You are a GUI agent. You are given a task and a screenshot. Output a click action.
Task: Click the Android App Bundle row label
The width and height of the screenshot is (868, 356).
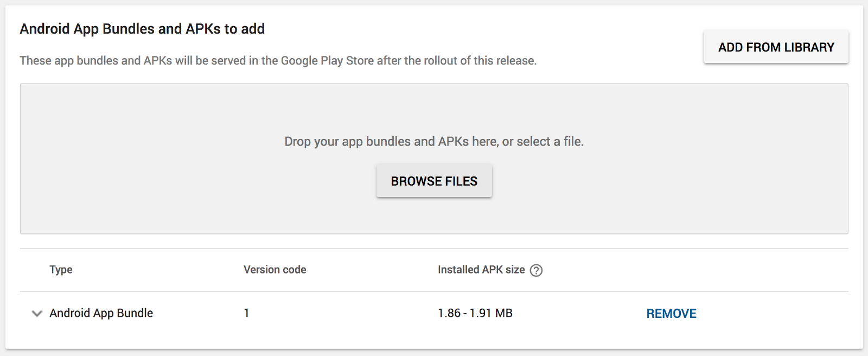101,313
